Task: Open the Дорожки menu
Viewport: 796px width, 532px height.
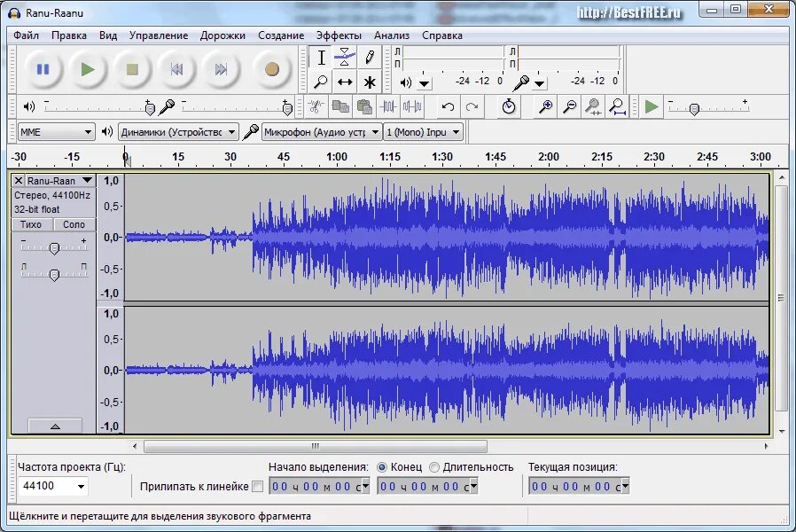Action: [222, 35]
